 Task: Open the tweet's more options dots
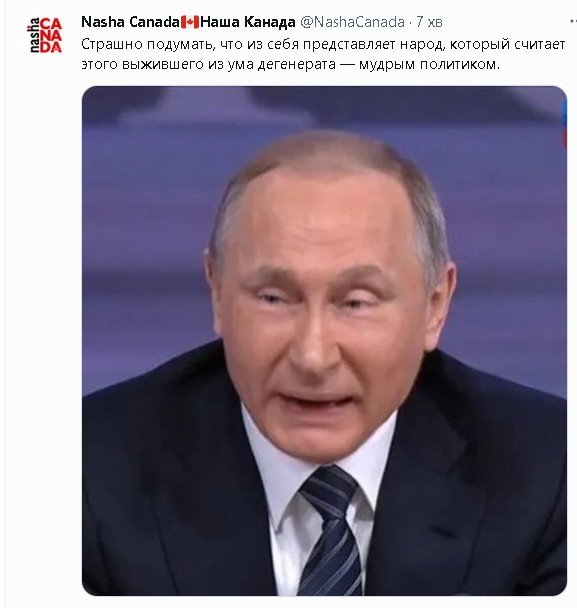[574, 21]
